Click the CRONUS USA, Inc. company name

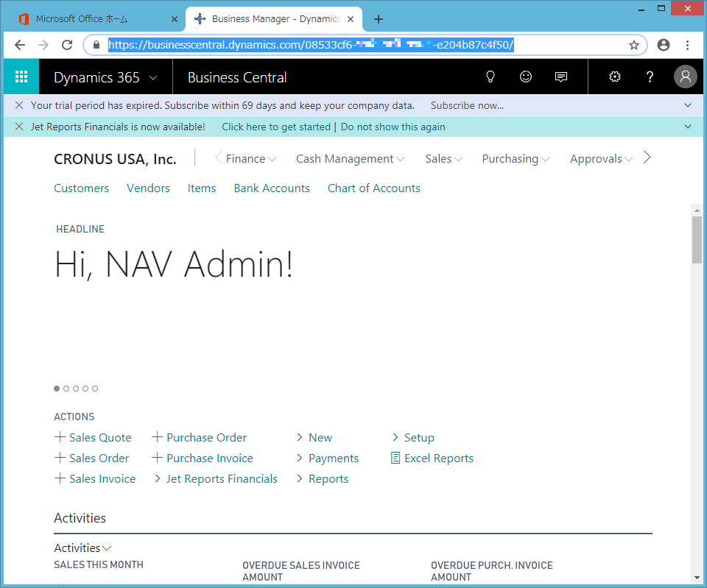pos(115,159)
